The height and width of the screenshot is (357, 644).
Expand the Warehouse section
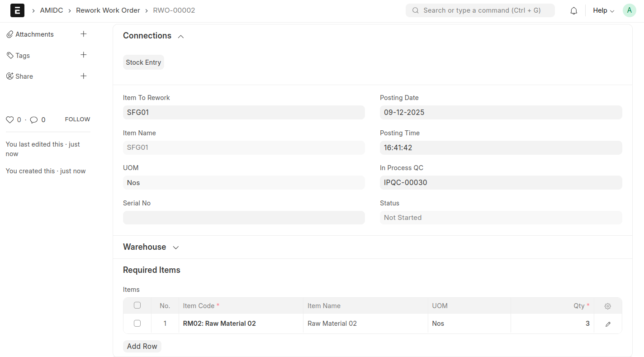176,248
